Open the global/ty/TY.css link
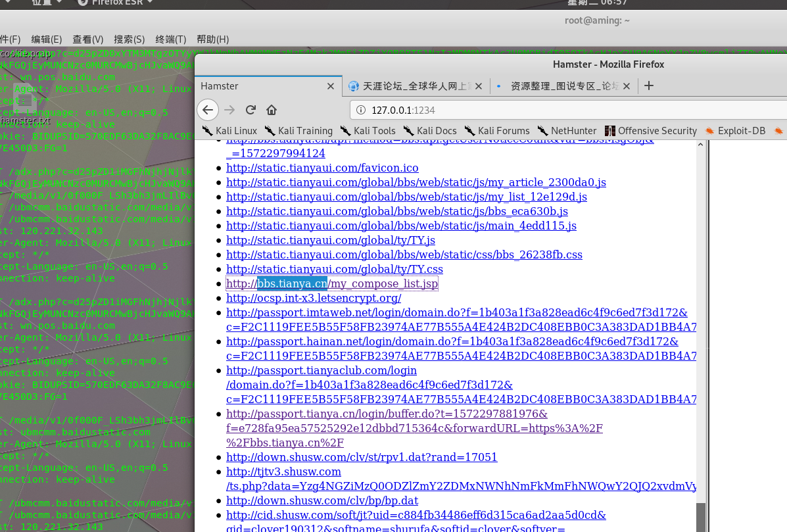The image size is (787, 532). 334,270
